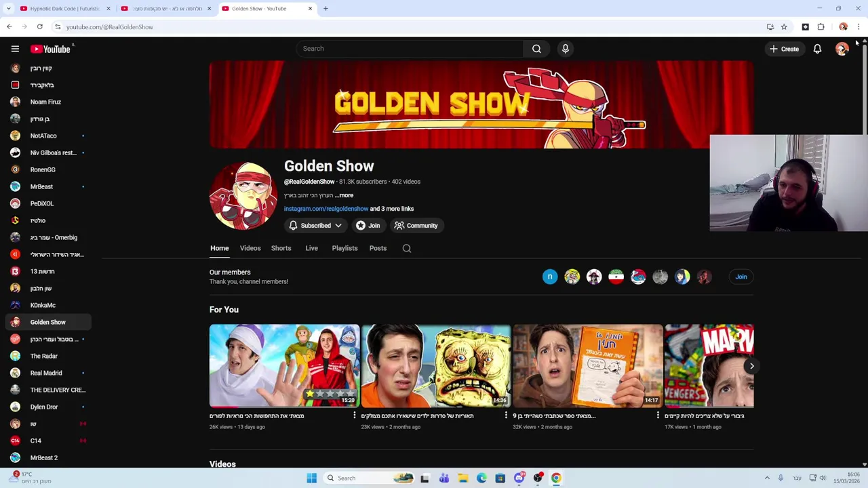Open the Subscribed notification dropdown

[x=315, y=226]
